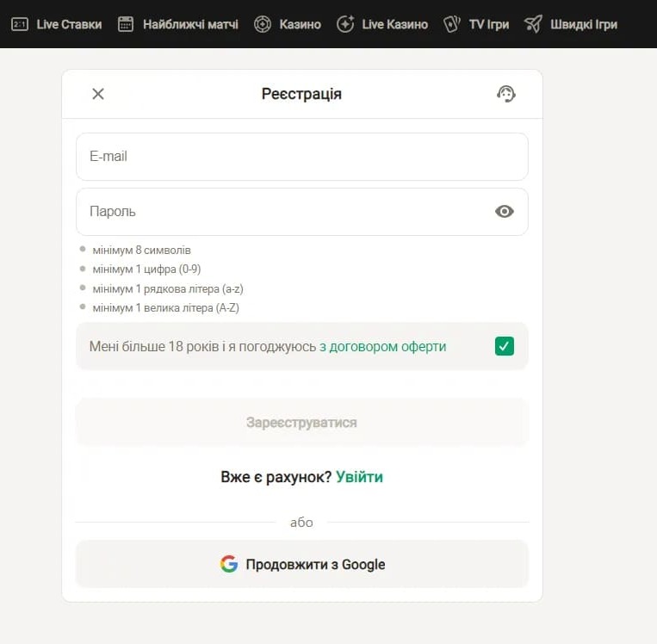Open the Казино menu item
The height and width of the screenshot is (644, 657).
(300, 24)
